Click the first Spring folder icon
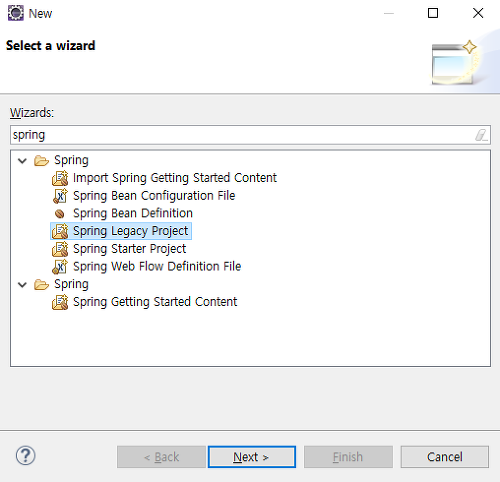The image size is (500, 482). 41,160
